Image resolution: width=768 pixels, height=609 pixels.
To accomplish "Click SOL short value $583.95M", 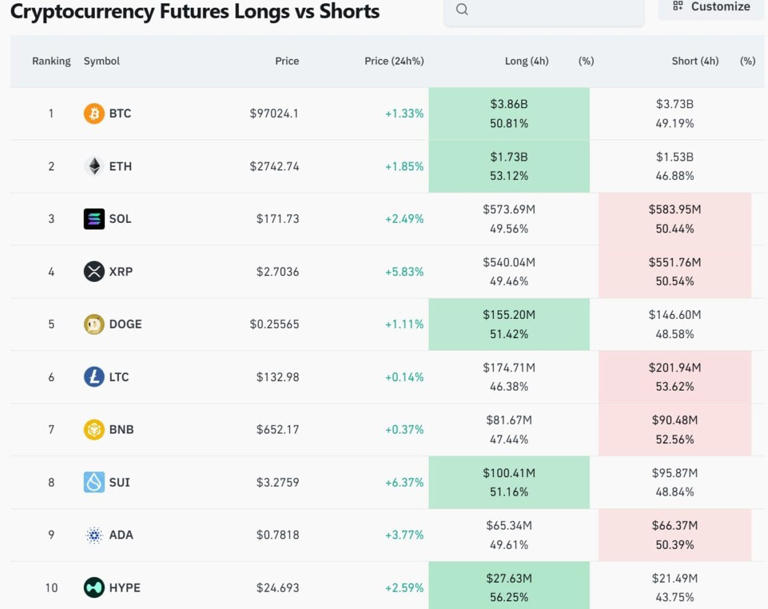I will point(675,210).
